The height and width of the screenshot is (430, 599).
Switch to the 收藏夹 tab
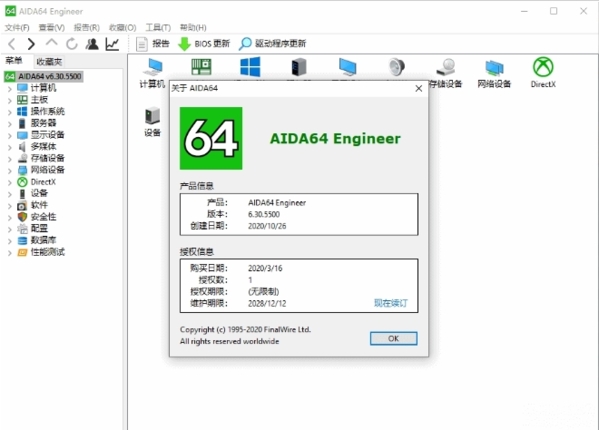pyautogui.click(x=49, y=61)
